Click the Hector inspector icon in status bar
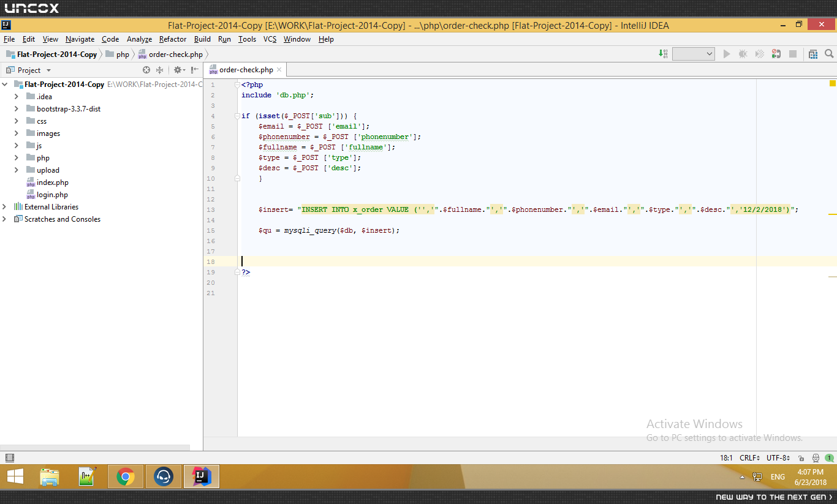837x504 pixels. coord(816,458)
